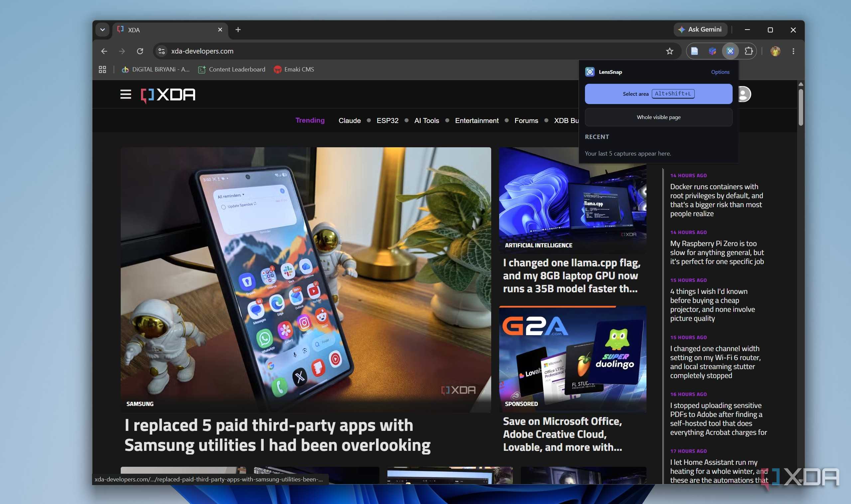
Task: Open DiGiTAL BiRYANi bookmark
Action: [x=156, y=69]
